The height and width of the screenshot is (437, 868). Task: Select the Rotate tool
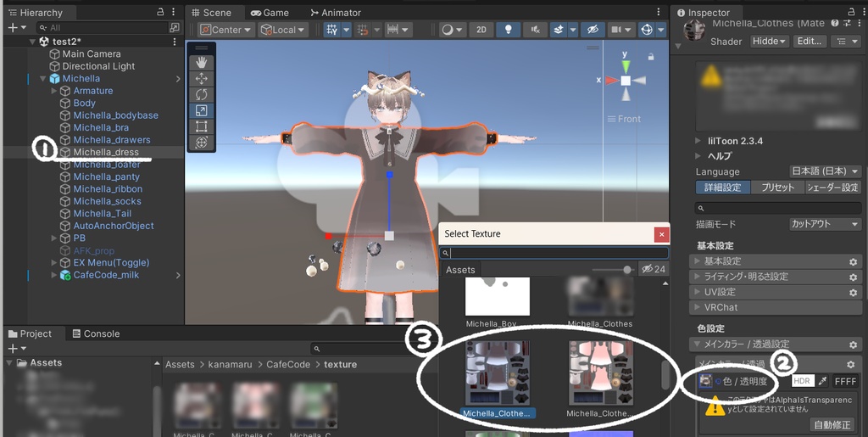pos(202,95)
